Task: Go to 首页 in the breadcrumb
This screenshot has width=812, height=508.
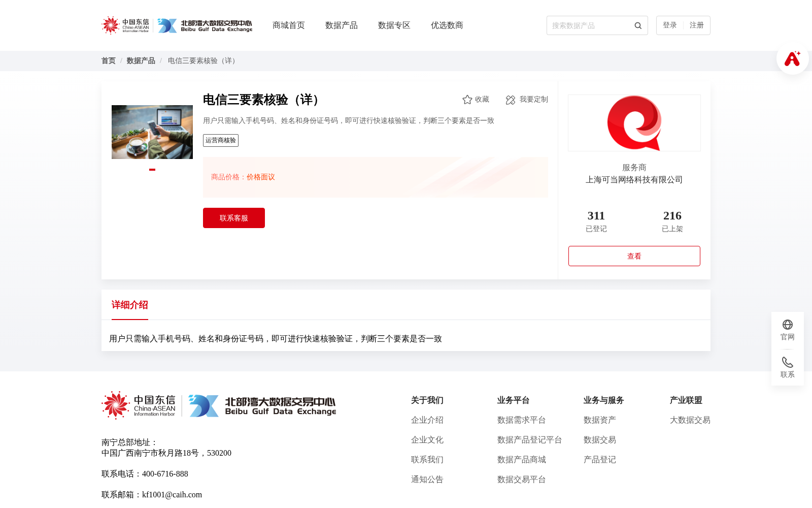Action: [109, 61]
